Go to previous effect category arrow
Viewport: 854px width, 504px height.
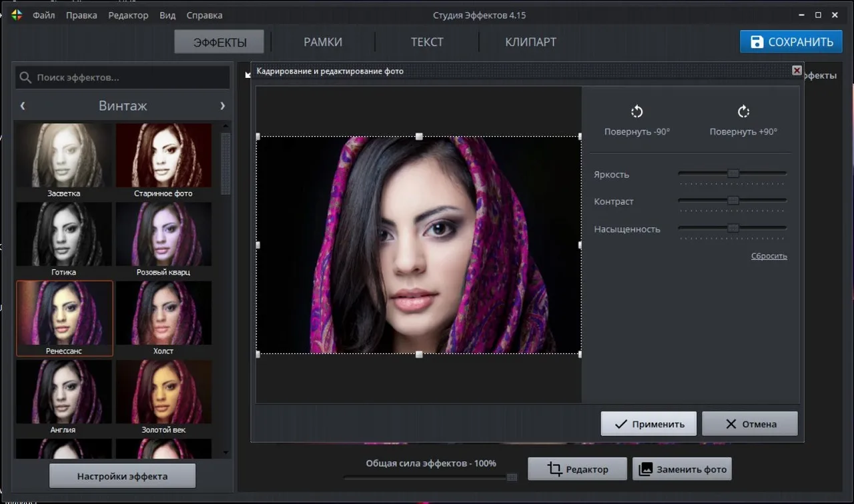[x=23, y=105]
